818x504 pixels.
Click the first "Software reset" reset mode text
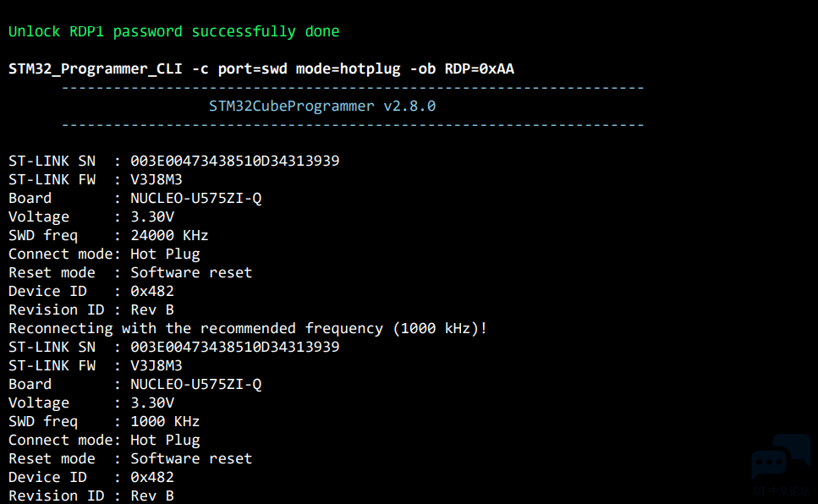pyautogui.click(x=191, y=272)
